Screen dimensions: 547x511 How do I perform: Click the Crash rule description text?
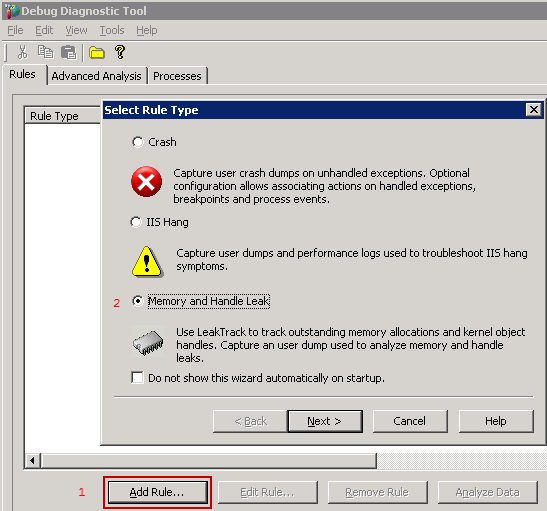[324, 186]
